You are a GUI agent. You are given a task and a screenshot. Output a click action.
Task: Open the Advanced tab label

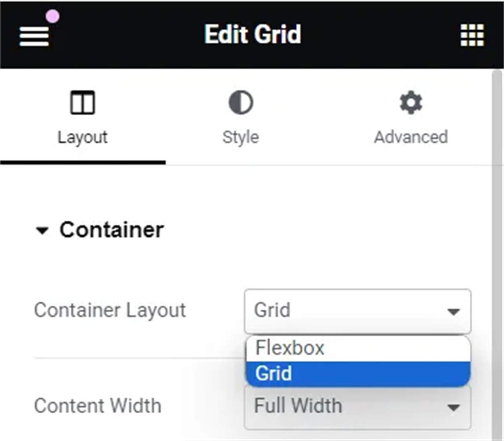pos(411,137)
